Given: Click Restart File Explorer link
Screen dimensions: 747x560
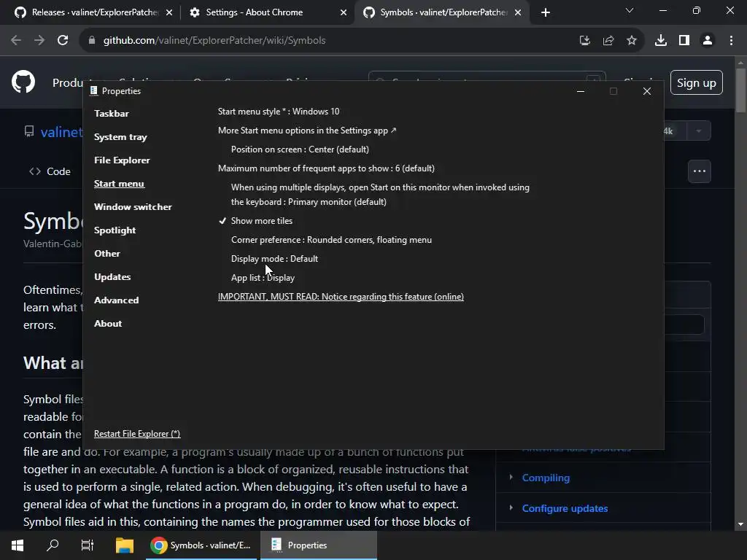Looking at the screenshot, I should click(x=137, y=434).
